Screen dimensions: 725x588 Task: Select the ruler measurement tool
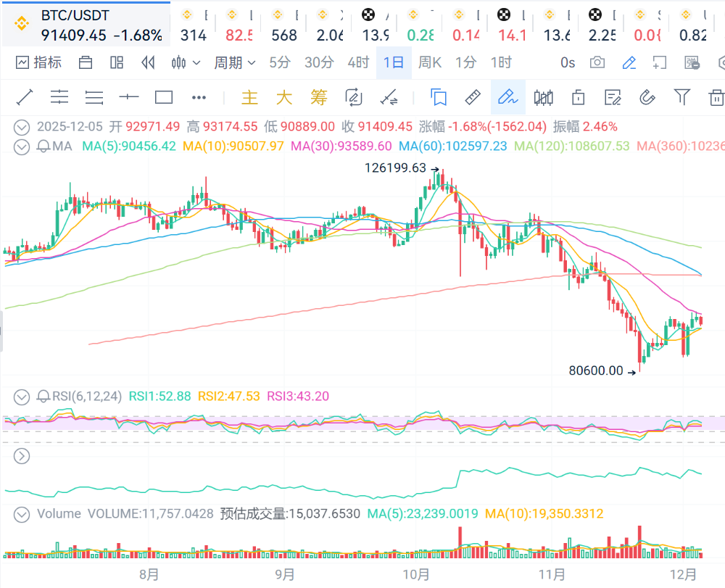coord(473,97)
